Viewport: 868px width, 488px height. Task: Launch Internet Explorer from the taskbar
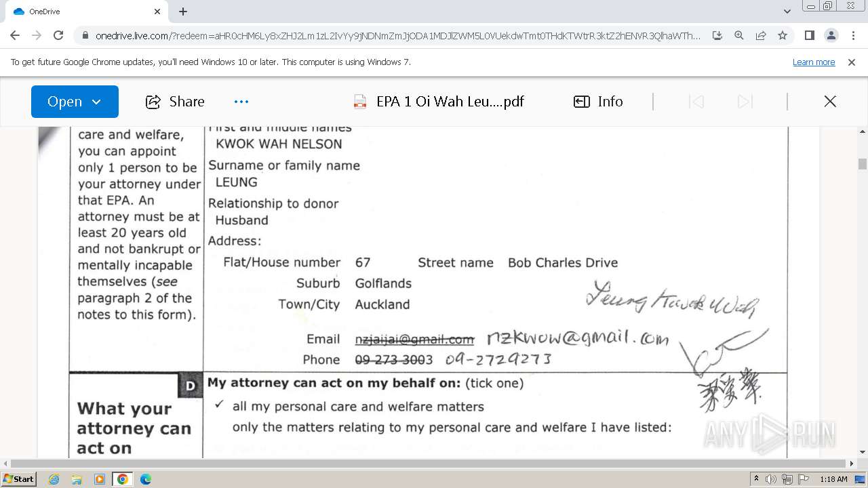click(54, 479)
